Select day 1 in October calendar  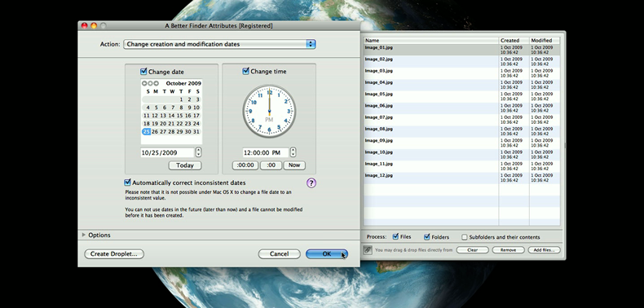coord(181,99)
